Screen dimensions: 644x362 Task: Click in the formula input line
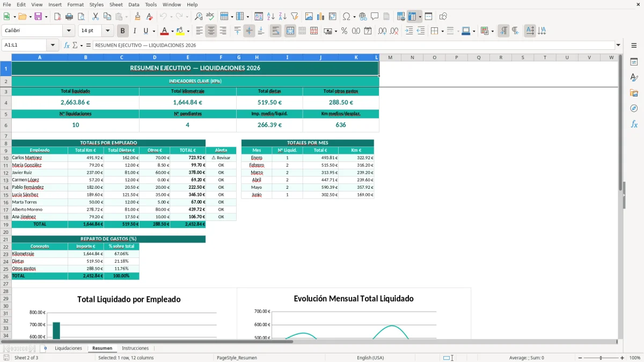(x=354, y=45)
